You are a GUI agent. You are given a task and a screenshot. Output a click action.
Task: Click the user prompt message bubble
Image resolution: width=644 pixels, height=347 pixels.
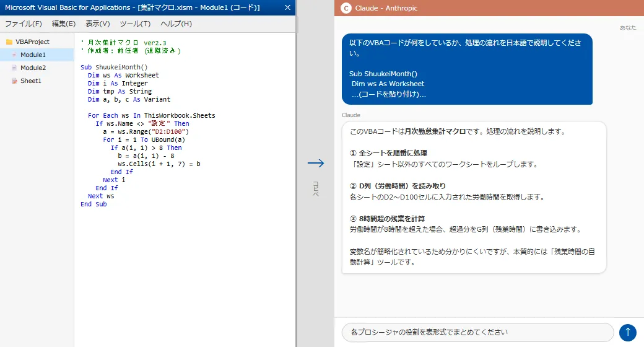point(467,69)
